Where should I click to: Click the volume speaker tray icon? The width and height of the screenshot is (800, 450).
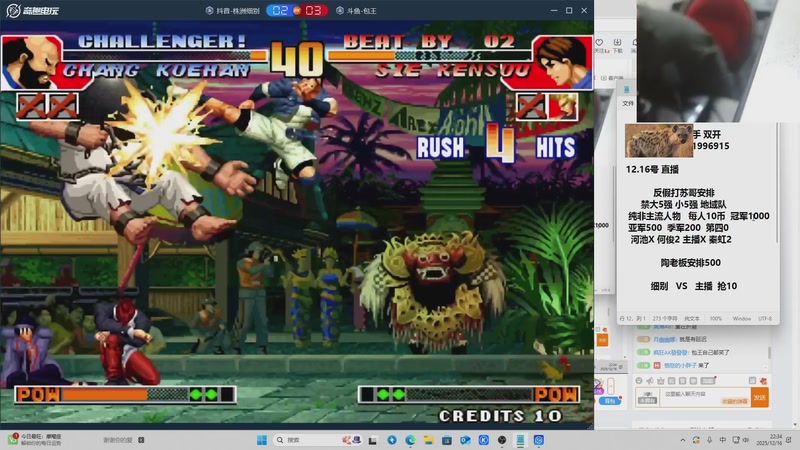[x=745, y=440]
